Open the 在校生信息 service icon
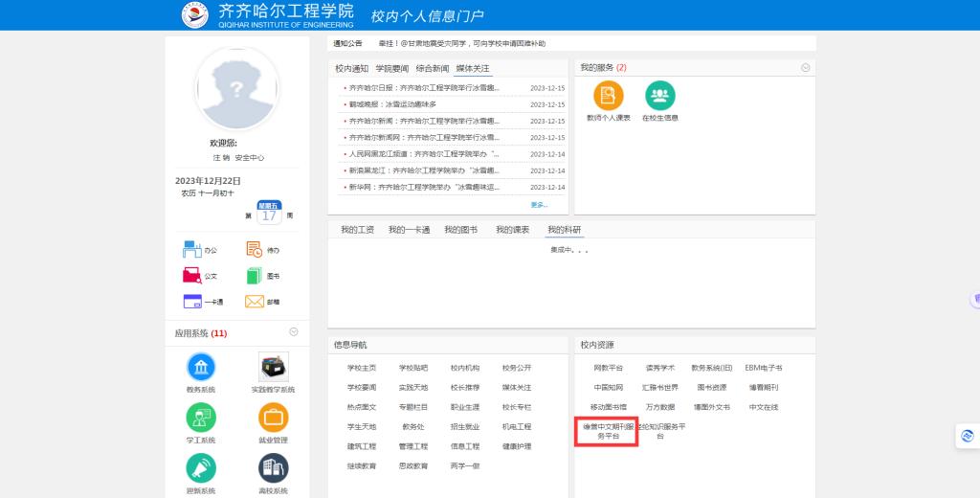980x498 pixels. tap(659, 96)
